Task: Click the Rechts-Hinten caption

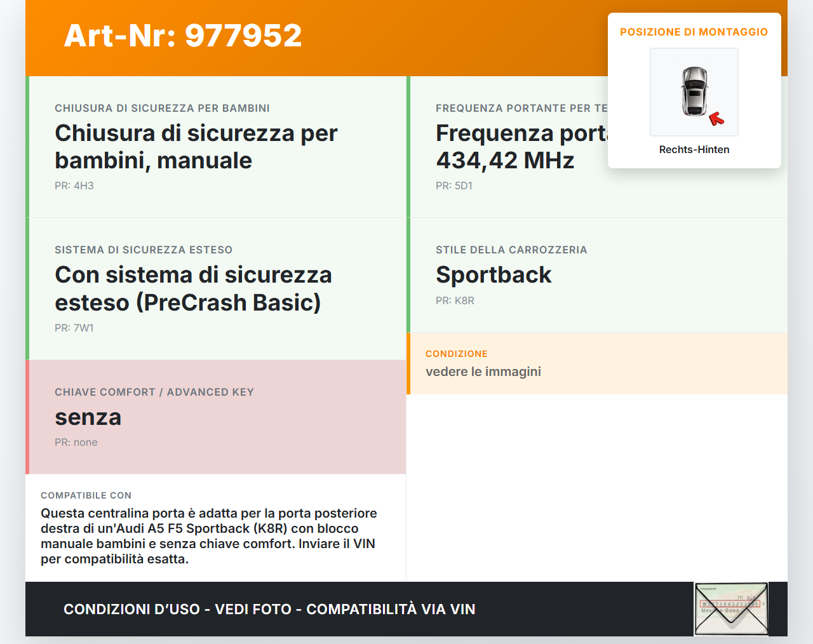Action: pyautogui.click(x=694, y=149)
